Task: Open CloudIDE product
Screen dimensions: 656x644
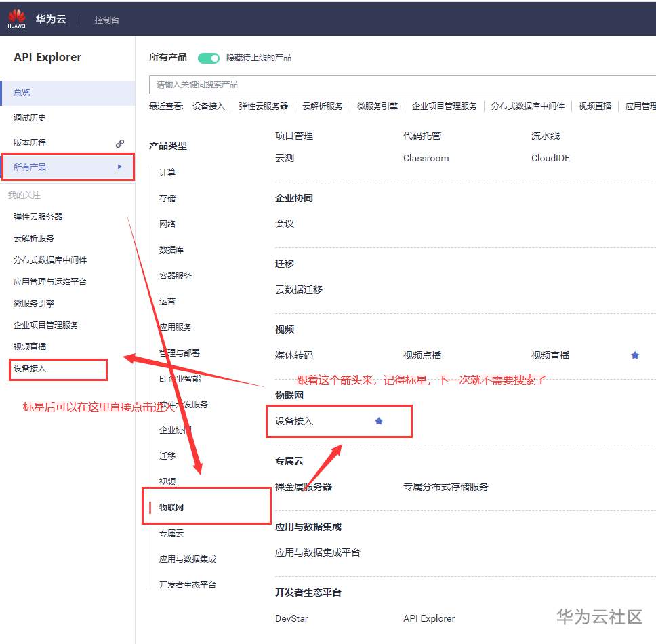Action: pos(550,158)
